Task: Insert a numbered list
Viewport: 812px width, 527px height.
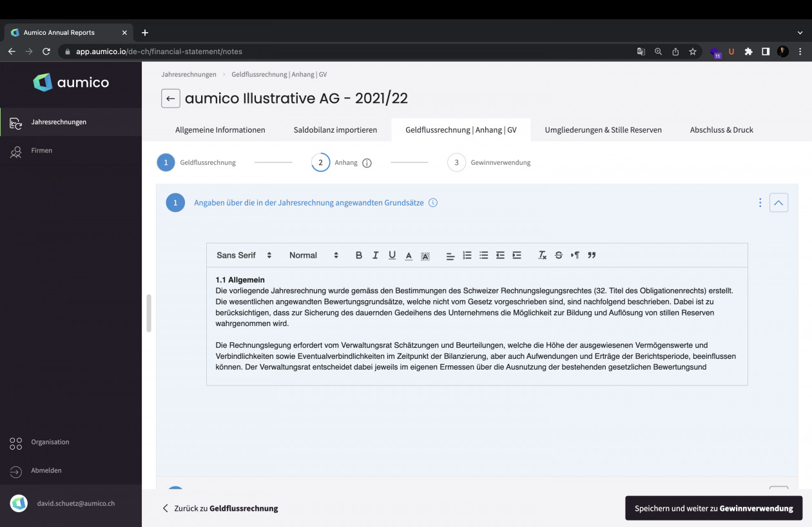Action: pyautogui.click(x=467, y=255)
